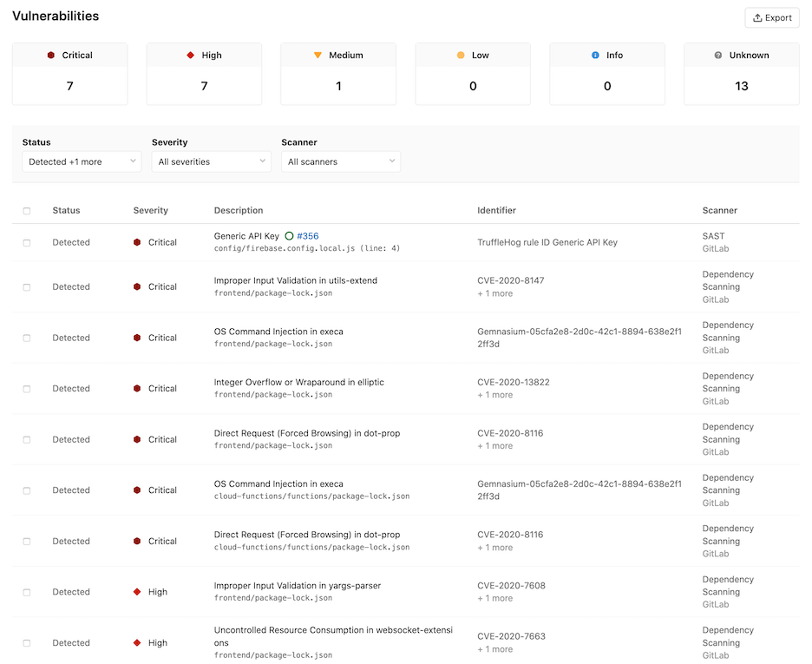Click the Info severity icon in summary card
Image resolution: width=812 pixels, height=664 pixels.
tap(595, 56)
